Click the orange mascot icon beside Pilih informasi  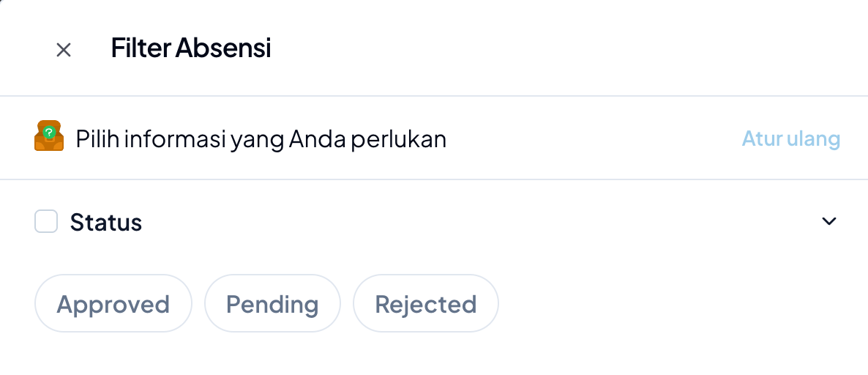pos(49,136)
